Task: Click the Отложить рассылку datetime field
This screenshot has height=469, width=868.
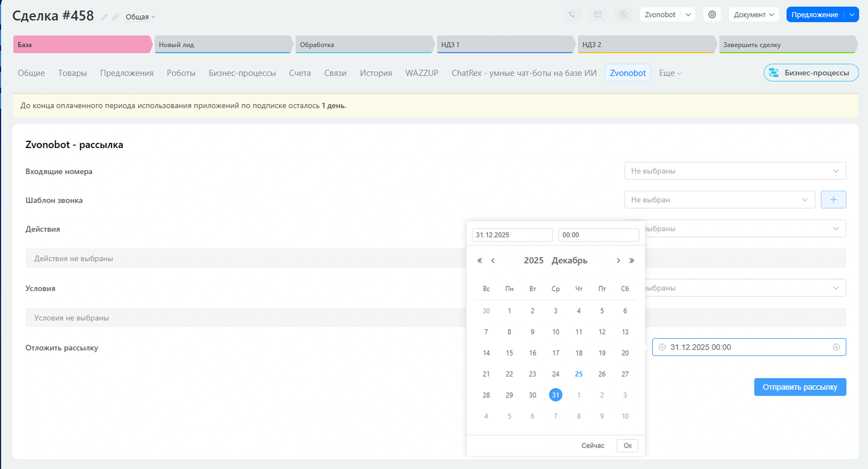Action: click(x=749, y=347)
